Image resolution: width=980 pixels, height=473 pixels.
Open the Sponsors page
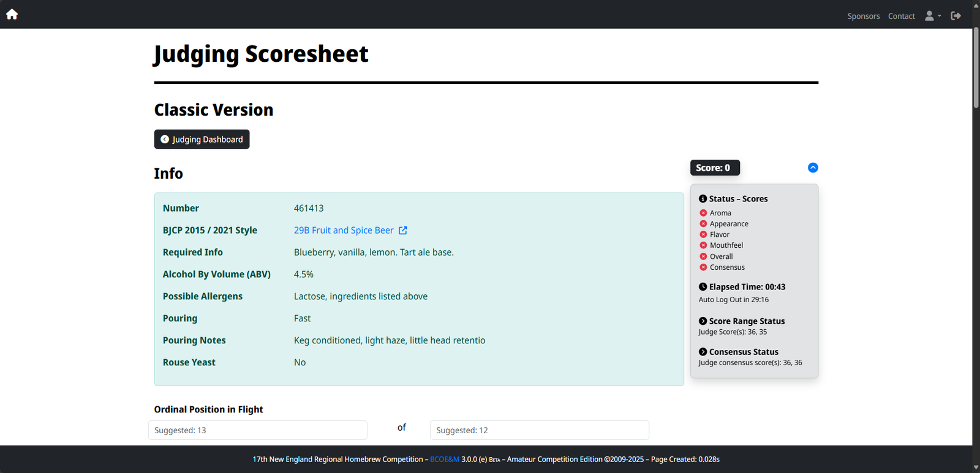[864, 16]
